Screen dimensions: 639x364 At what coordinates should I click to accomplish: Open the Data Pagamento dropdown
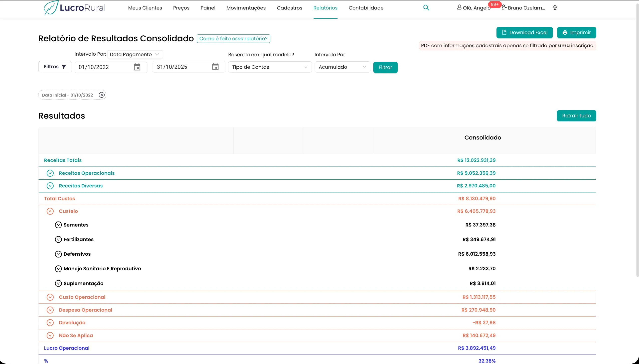135,55
